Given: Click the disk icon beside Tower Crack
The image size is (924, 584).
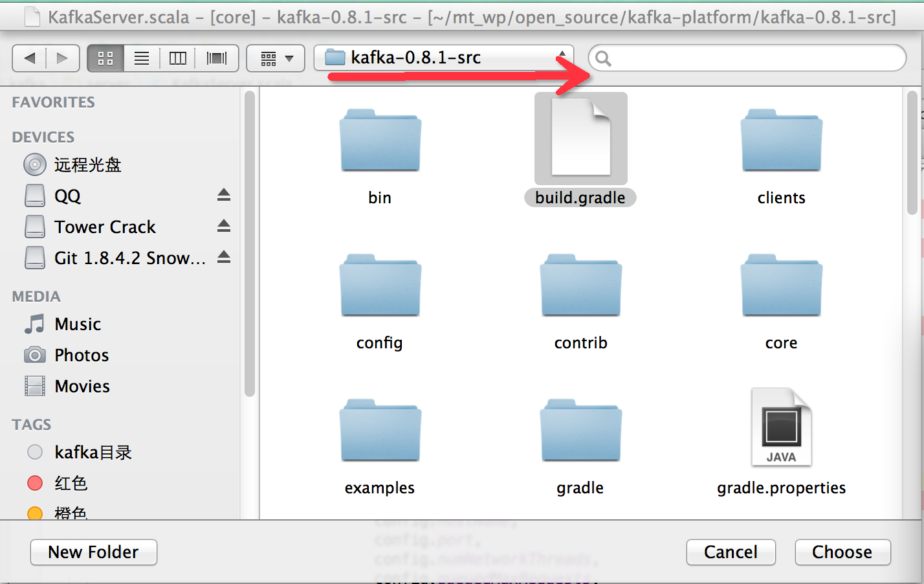Looking at the screenshot, I should [35, 227].
